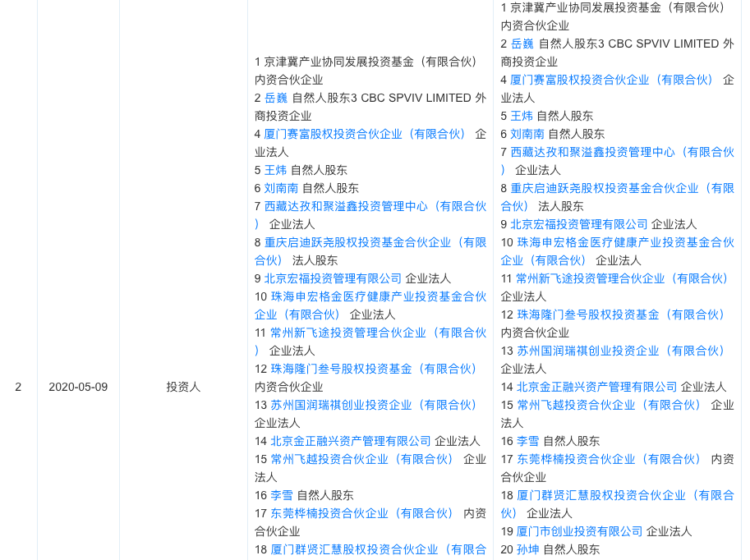
Task: Click 厦门赛富股权投资合伙企业 in the right column
Action: click(x=611, y=80)
